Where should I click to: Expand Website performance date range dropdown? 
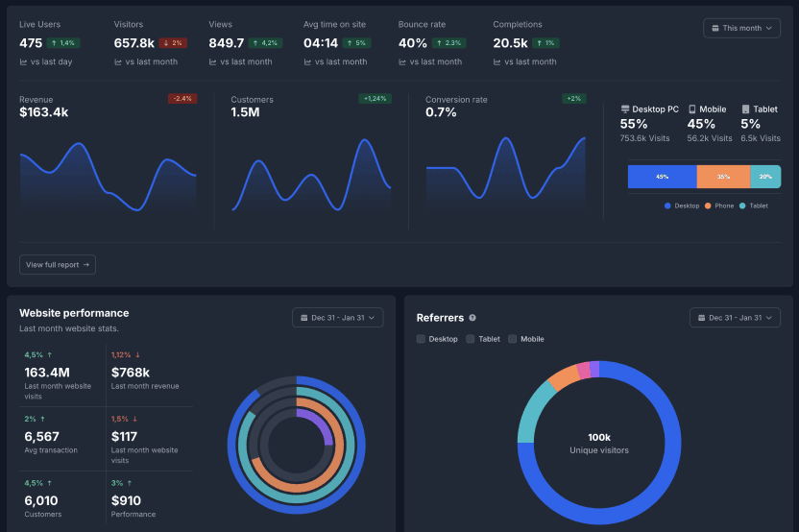[x=337, y=318]
